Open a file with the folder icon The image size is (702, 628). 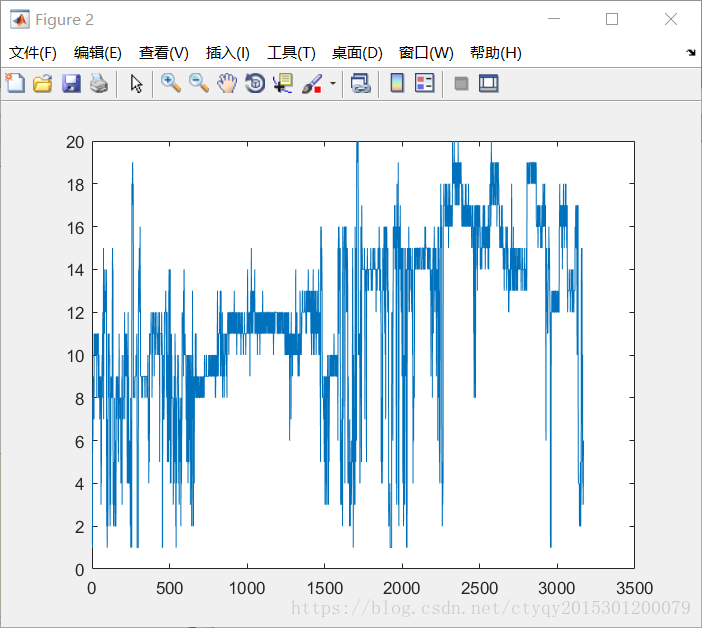pyautogui.click(x=43, y=84)
